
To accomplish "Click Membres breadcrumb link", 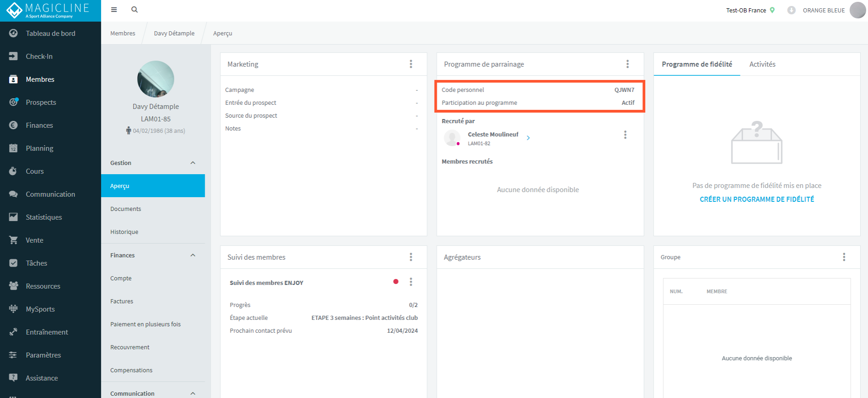I will coord(123,33).
